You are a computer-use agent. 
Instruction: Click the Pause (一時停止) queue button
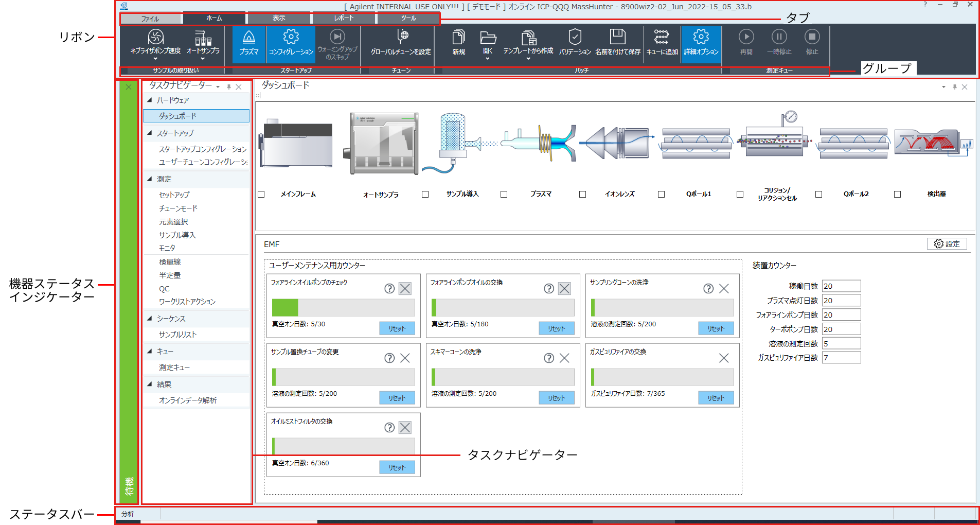click(x=779, y=37)
